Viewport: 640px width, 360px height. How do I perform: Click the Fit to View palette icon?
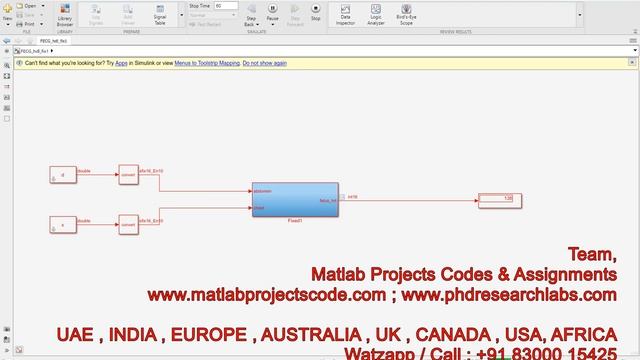click(x=7, y=76)
